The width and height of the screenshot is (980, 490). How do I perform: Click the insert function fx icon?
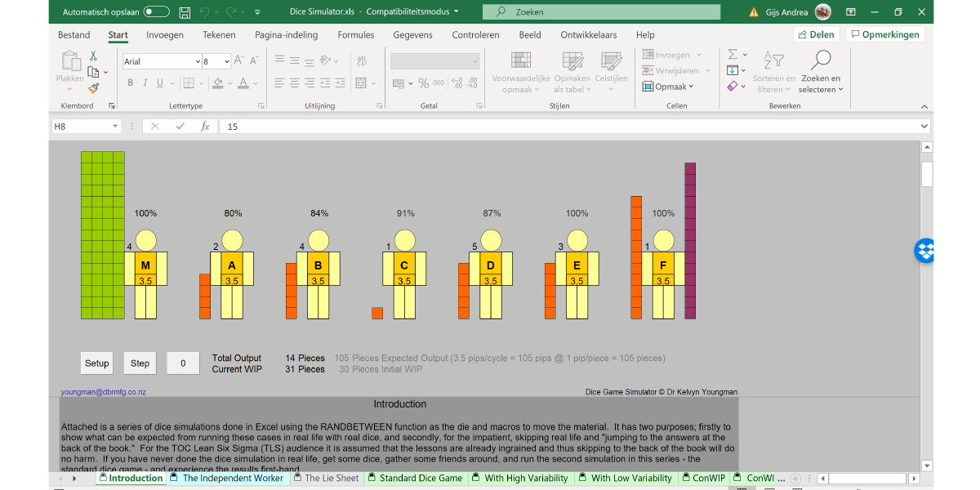(x=205, y=127)
